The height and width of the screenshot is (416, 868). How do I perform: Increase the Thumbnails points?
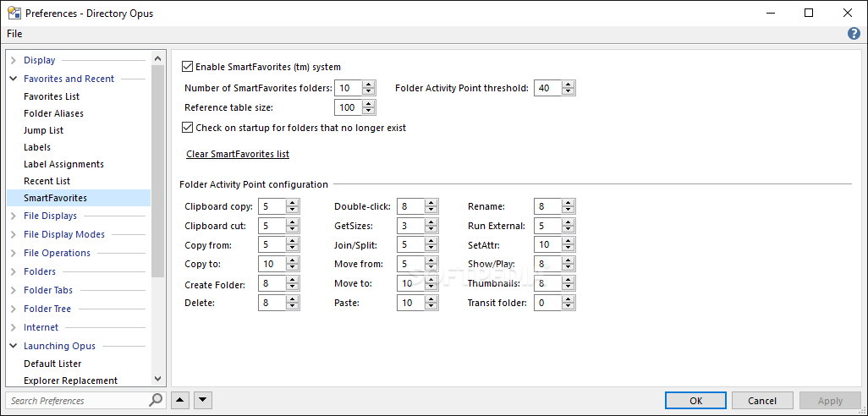pyautogui.click(x=569, y=281)
